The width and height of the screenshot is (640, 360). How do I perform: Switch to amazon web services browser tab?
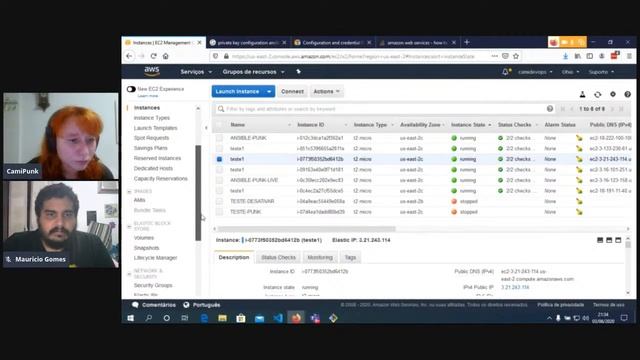click(x=417, y=42)
